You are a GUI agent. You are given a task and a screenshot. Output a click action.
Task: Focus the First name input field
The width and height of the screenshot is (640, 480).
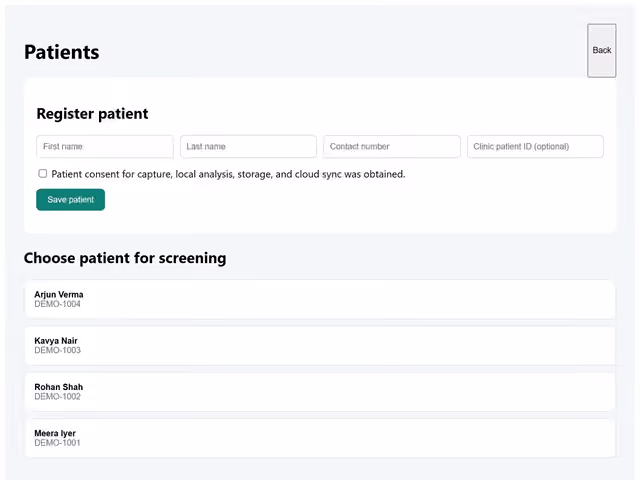coord(105,147)
